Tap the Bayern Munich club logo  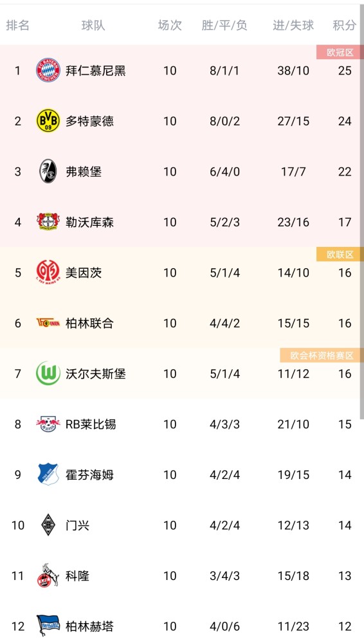pos(48,70)
